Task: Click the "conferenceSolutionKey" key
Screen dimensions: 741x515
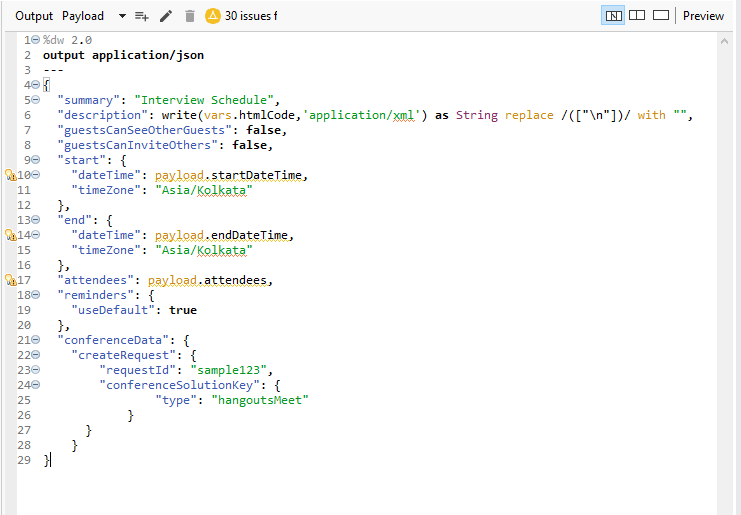Action: tap(179, 385)
